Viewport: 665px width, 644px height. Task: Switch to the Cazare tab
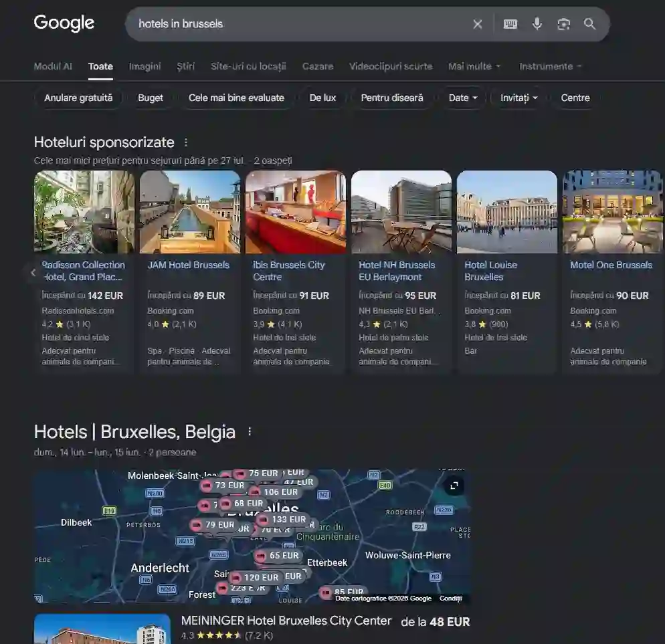coord(318,67)
